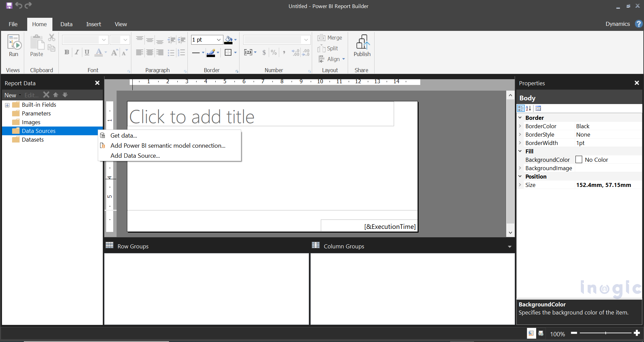Choose Add Power BI semantic model connection...

click(x=170, y=146)
